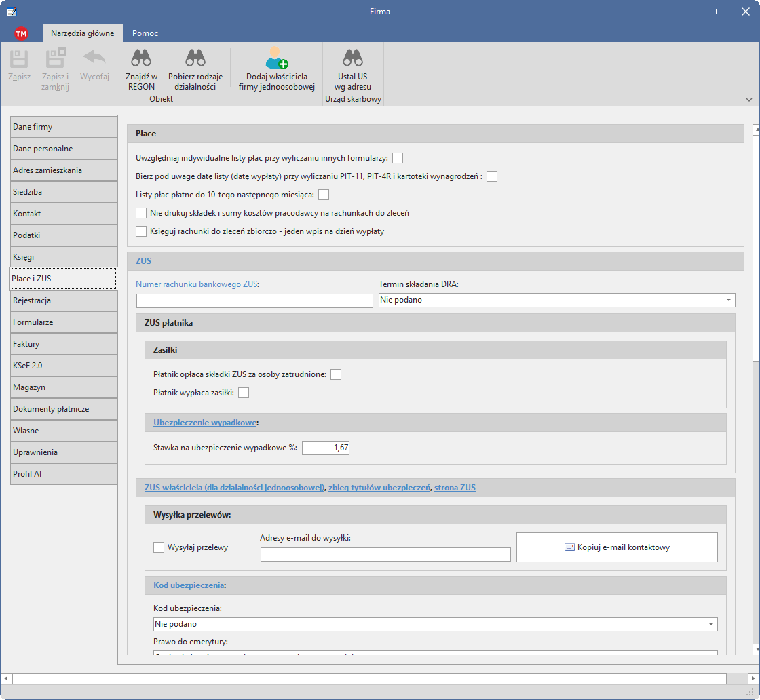Focus the Adresy e-mail do wysyłki field
This screenshot has height=700, width=760.
pyautogui.click(x=385, y=554)
